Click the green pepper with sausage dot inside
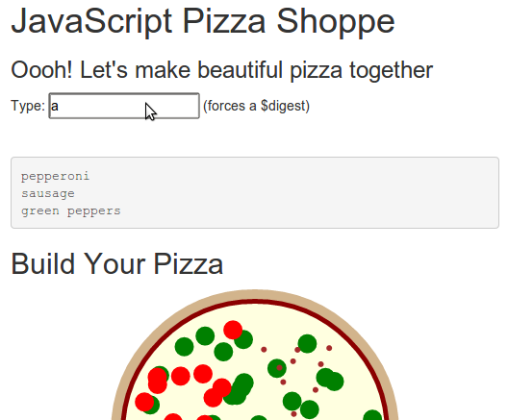508x420 pixels. [x=277, y=368]
